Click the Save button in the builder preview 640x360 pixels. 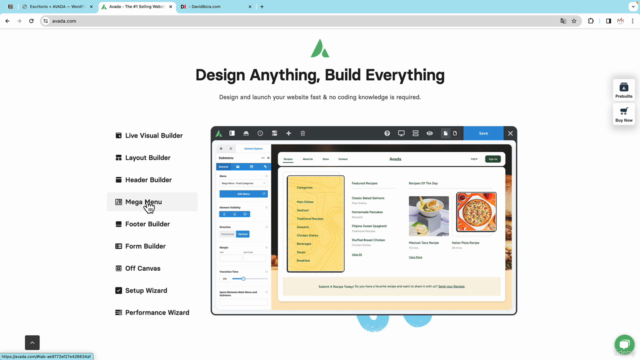pos(483,133)
